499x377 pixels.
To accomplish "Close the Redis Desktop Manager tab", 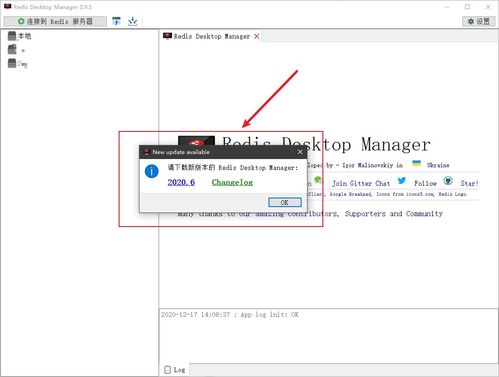I will [257, 36].
